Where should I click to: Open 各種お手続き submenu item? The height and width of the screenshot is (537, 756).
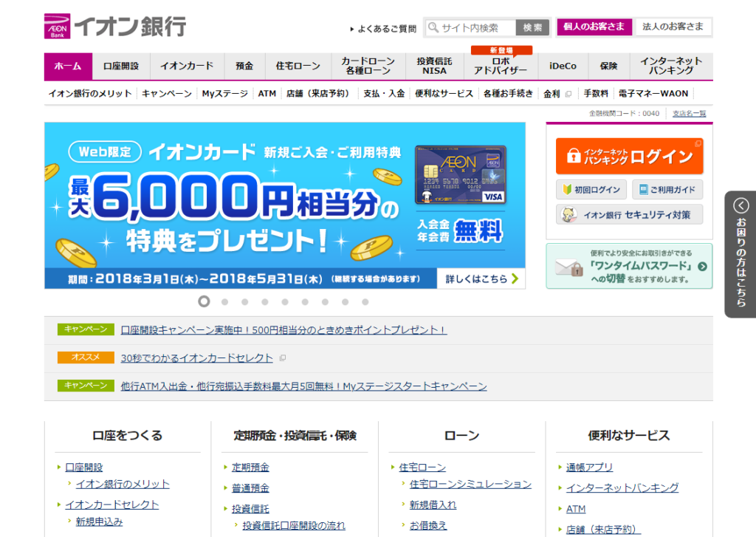click(x=508, y=94)
